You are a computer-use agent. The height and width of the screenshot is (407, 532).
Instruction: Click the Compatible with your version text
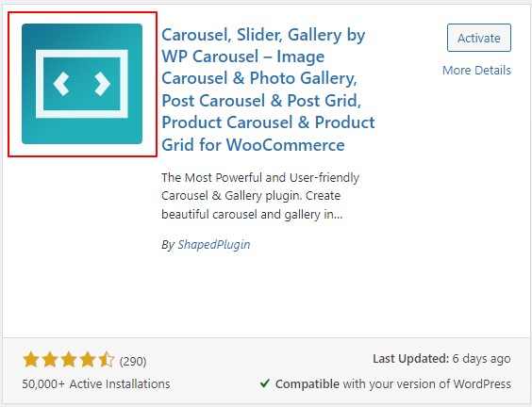[x=393, y=384]
